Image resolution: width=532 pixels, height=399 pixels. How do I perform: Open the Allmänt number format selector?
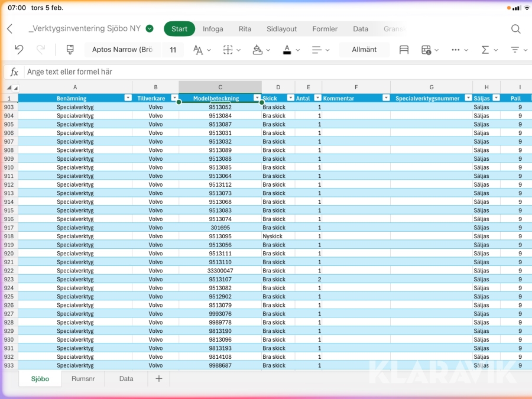pos(364,50)
